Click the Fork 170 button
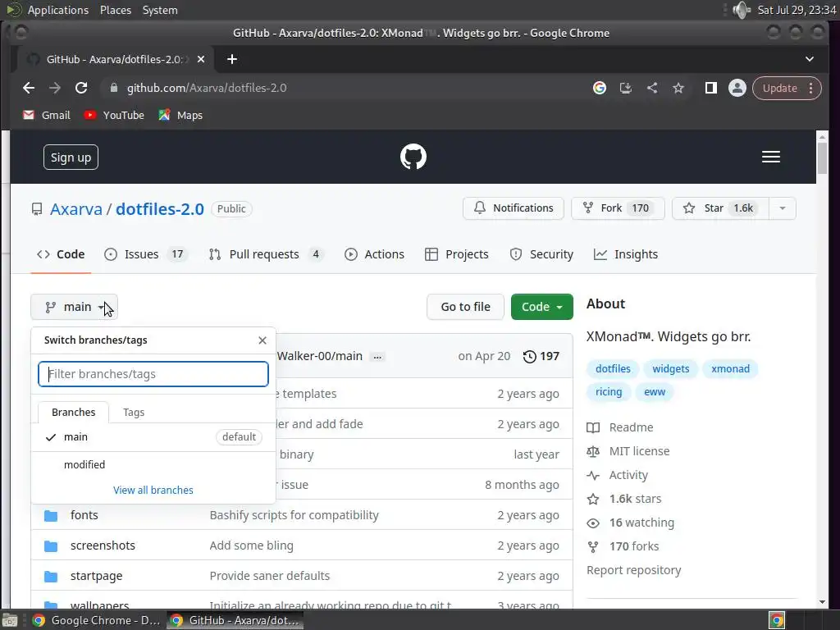The width and height of the screenshot is (840, 630). [618, 208]
